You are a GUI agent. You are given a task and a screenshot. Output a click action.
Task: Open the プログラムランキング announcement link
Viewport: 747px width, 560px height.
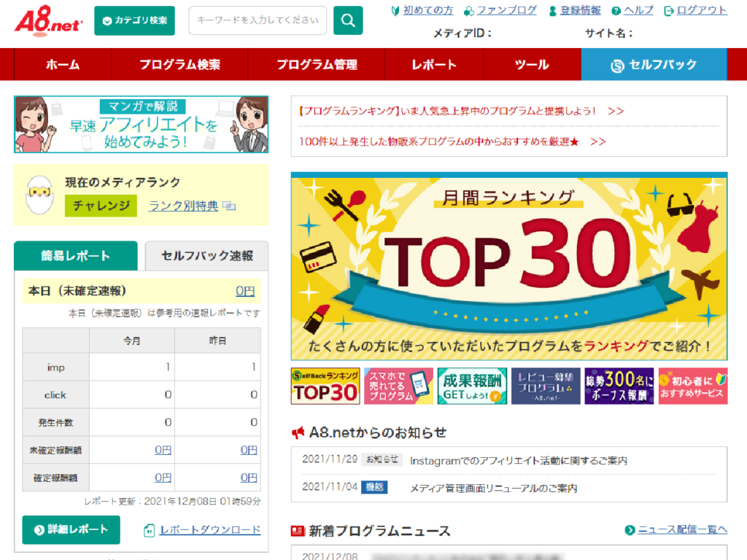pyautogui.click(x=461, y=111)
